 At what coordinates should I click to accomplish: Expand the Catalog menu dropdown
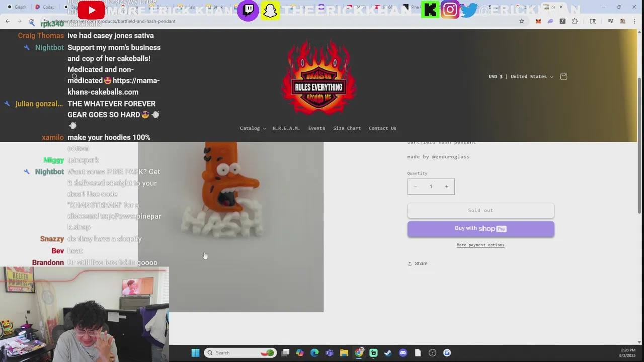[253, 128]
